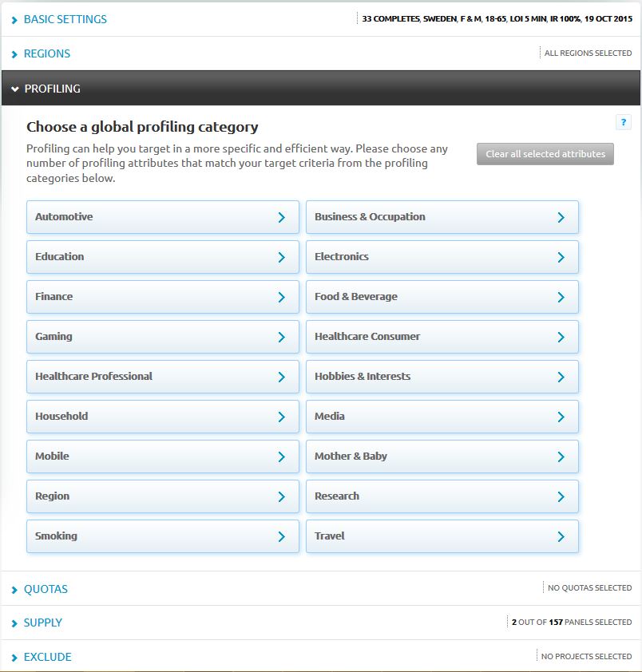Click the chevron on Healthcare Professional
The height and width of the screenshot is (672, 642).
click(281, 377)
